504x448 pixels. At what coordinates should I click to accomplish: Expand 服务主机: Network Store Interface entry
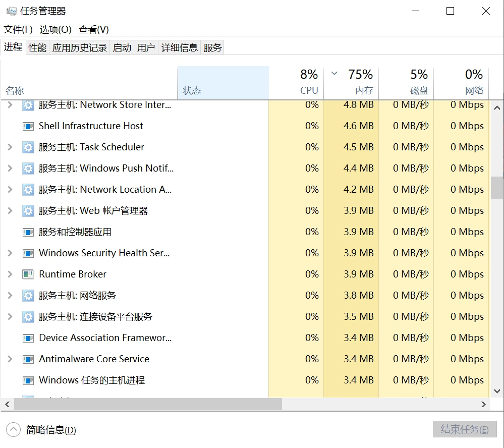[9, 104]
